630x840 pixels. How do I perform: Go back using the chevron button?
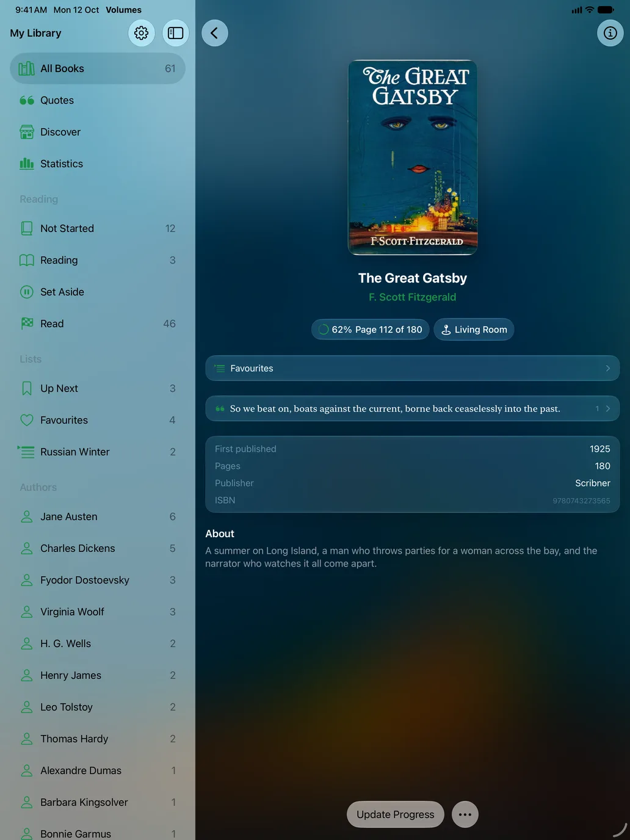(x=215, y=33)
